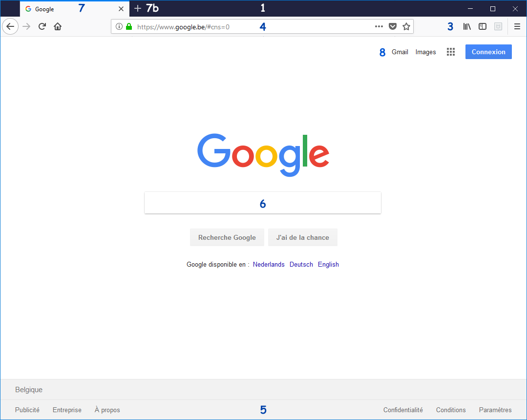Viewport: 527px width, 420px height.
Task: Open page actions three-dots menu
Action: click(x=379, y=26)
